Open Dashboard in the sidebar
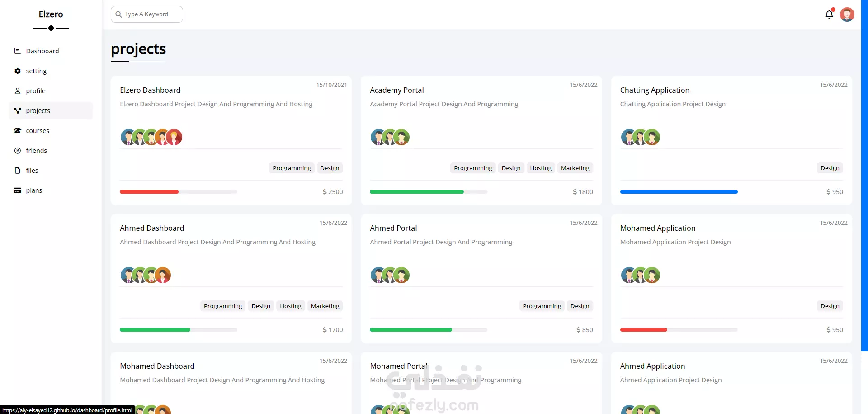Image resolution: width=868 pixels, height=414 pixels. click(51, 51)
